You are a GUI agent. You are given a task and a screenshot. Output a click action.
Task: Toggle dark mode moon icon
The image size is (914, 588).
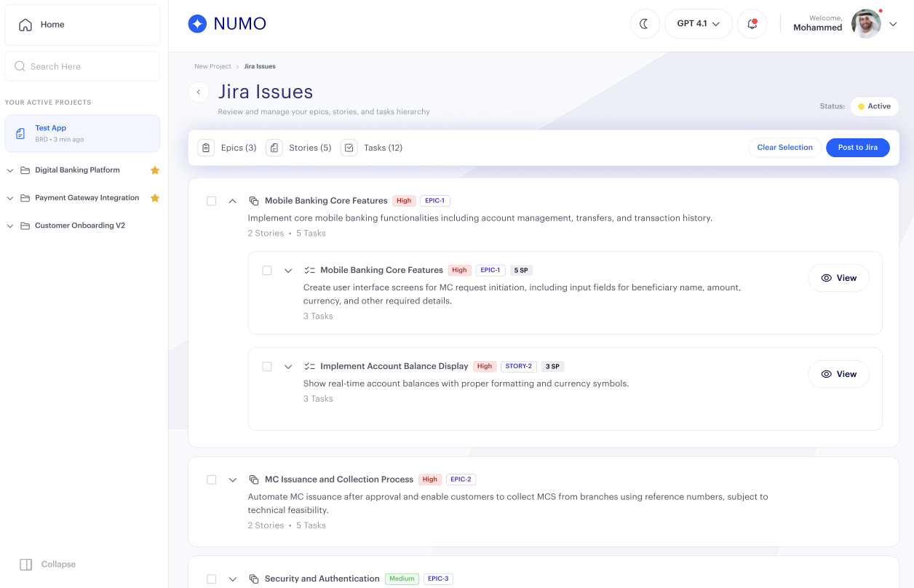click(x=645, y=24)
